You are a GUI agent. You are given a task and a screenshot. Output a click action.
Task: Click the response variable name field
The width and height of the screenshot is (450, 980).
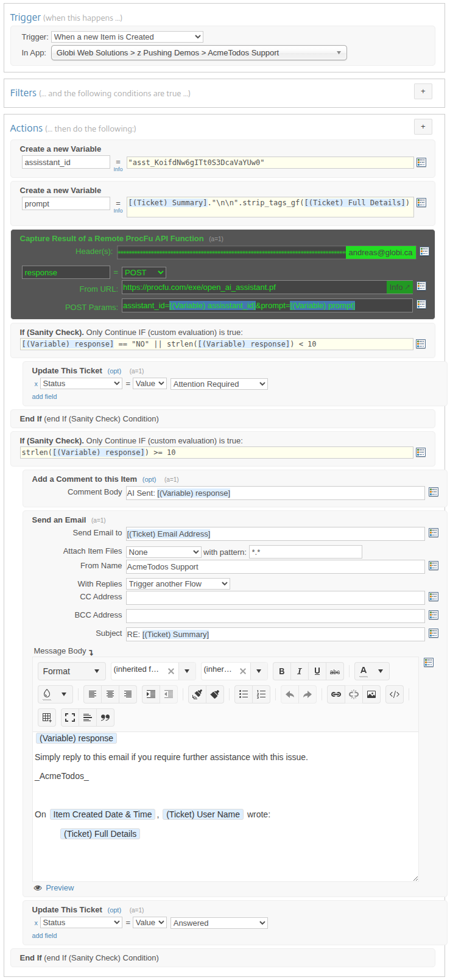(x=66, y=272)
